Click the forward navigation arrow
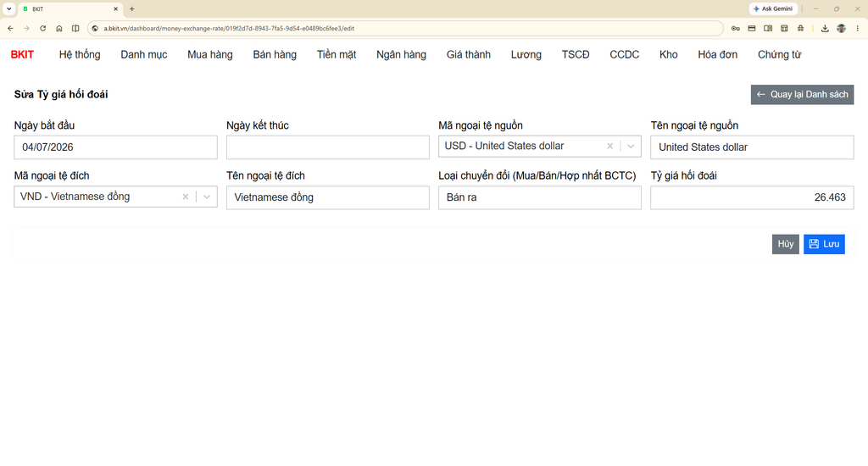This screenshot has width=868, height=466. (26, 28)
